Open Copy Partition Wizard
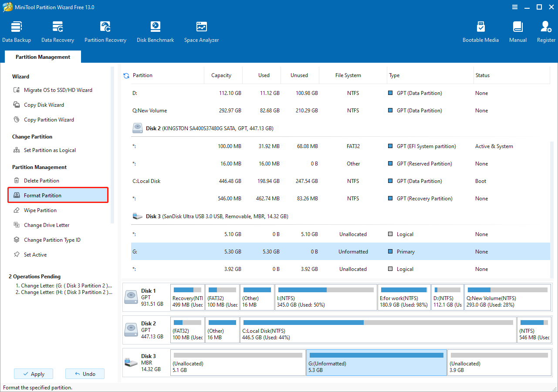Image resolution: width=558 pixels, height=392 pixels. tap(44, 120)
